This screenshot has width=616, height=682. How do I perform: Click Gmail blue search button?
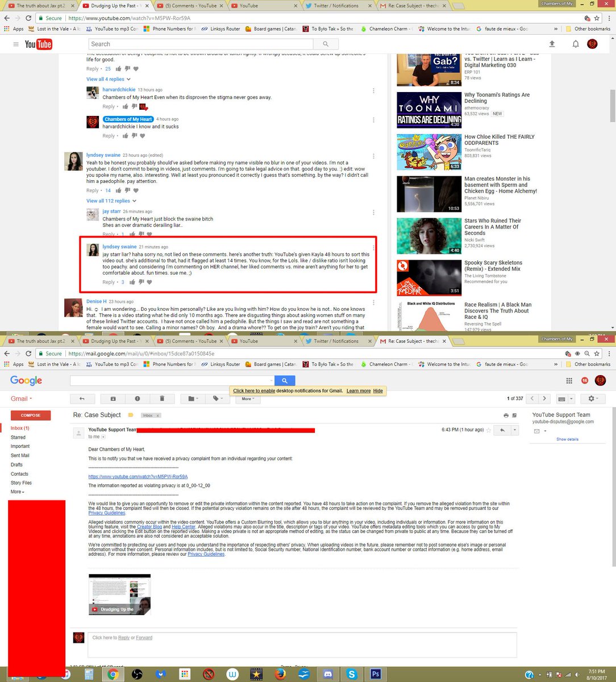click(x=285, y=381)
